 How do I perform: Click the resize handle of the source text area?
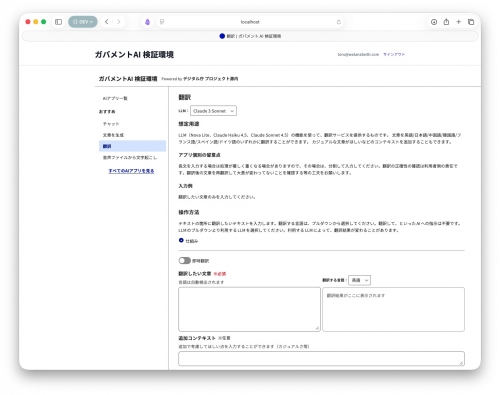(x=317, y=328)
